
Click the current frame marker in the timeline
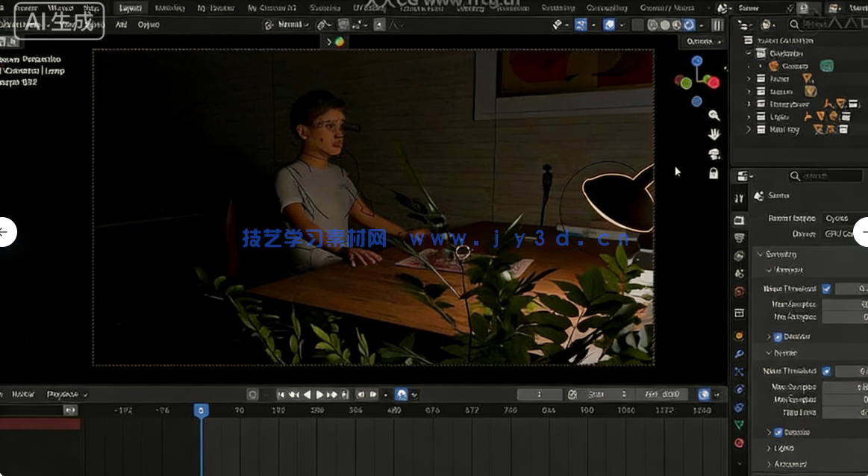201,410
